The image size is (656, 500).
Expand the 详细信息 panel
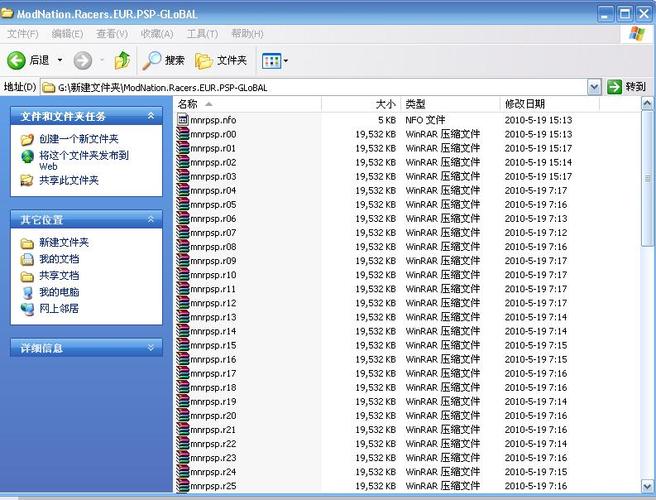pyautogui.click(x=151, y=348)
